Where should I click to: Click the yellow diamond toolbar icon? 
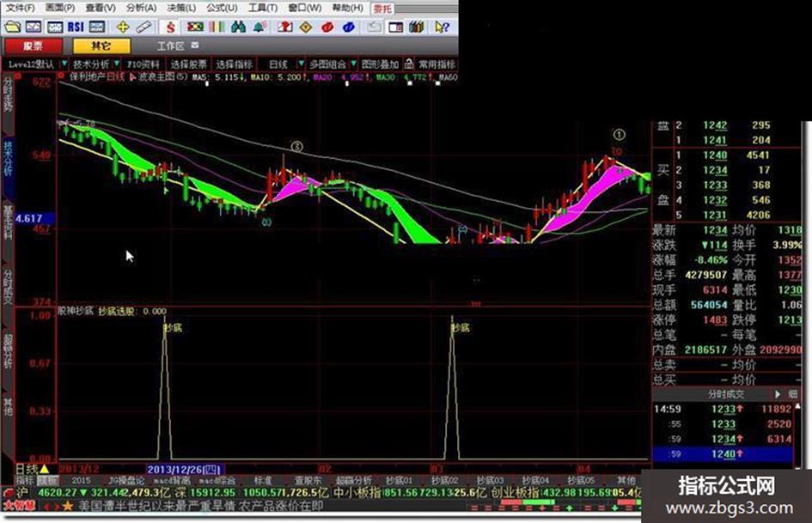(306, 27)
